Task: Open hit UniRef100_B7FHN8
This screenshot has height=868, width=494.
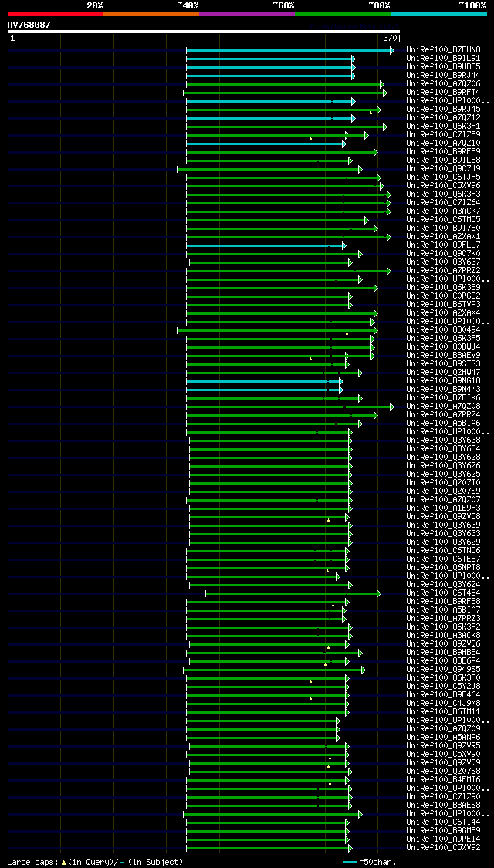Action: click(443, 50)
